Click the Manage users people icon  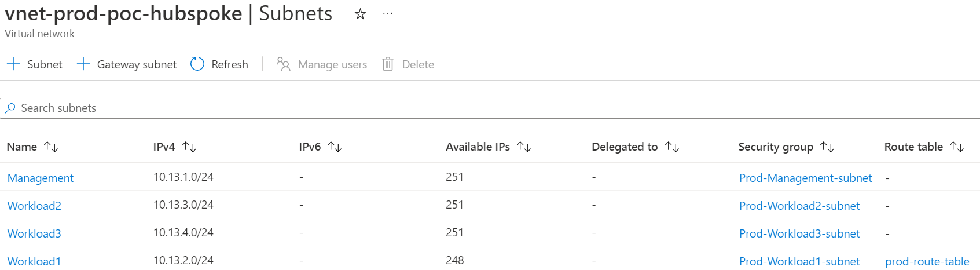coord(283,64)
